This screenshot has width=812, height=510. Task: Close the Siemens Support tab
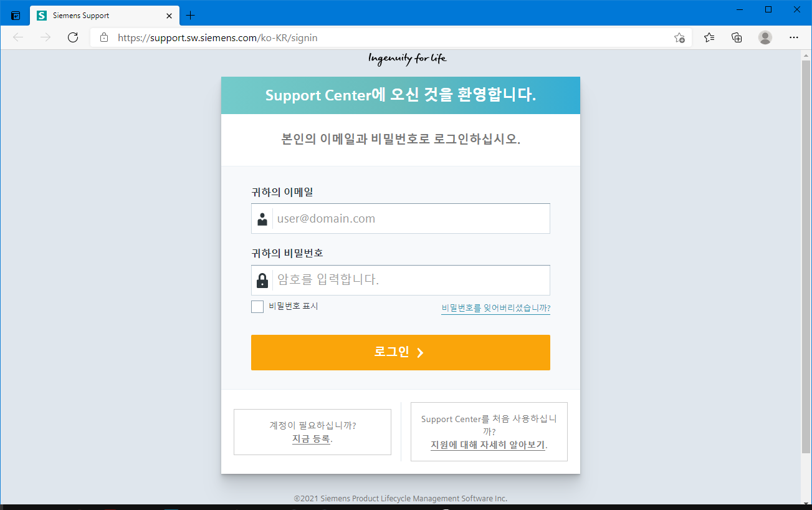pyautogui.click(x=169, y=15)
